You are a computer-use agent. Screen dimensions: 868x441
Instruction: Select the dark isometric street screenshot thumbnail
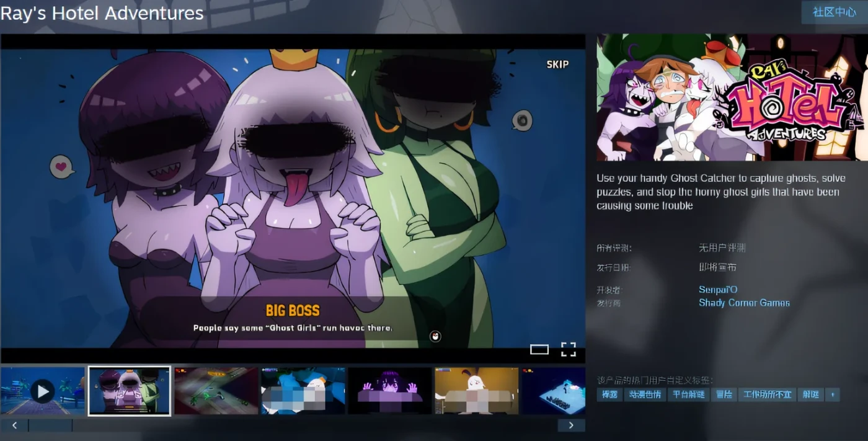tap(216, 391)
